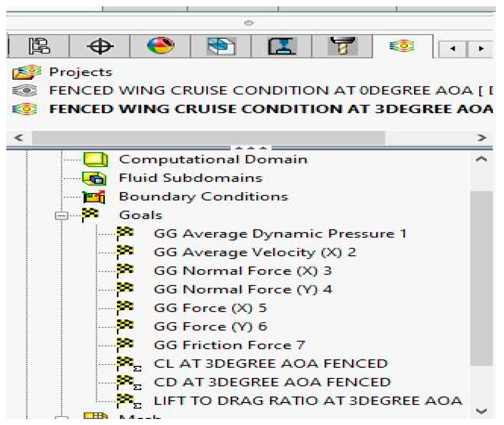Click the tab with the I-beam simulation icon
This screenshot has height=425, width=504.
[x=282, y=46]
